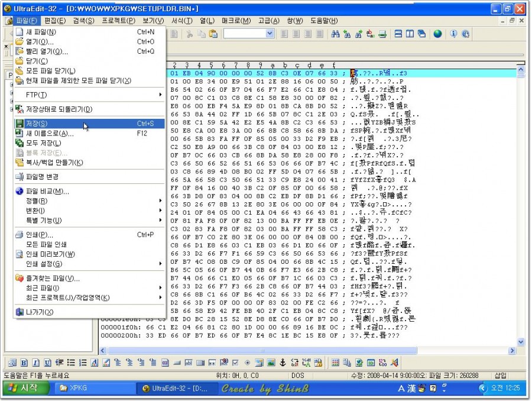Screen dimensions: 532x401
Task: Select 나가기(X) to exit
Action: click(90, 312)
